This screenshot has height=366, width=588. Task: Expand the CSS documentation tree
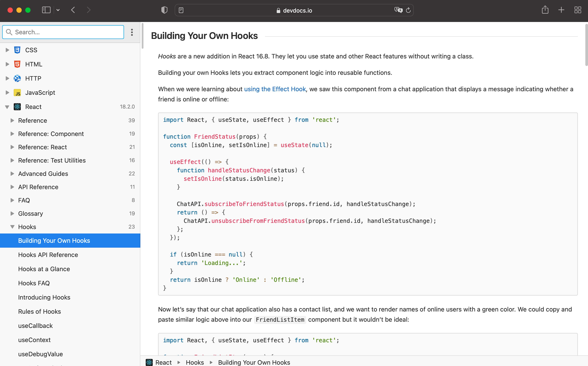point(7,50)
